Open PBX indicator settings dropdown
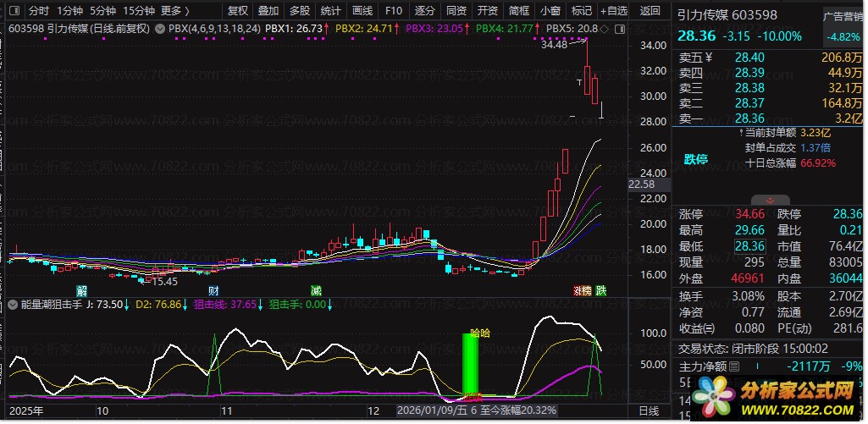Image resolution: width=868 pixels, height=424 pixels. coord(161,29)
